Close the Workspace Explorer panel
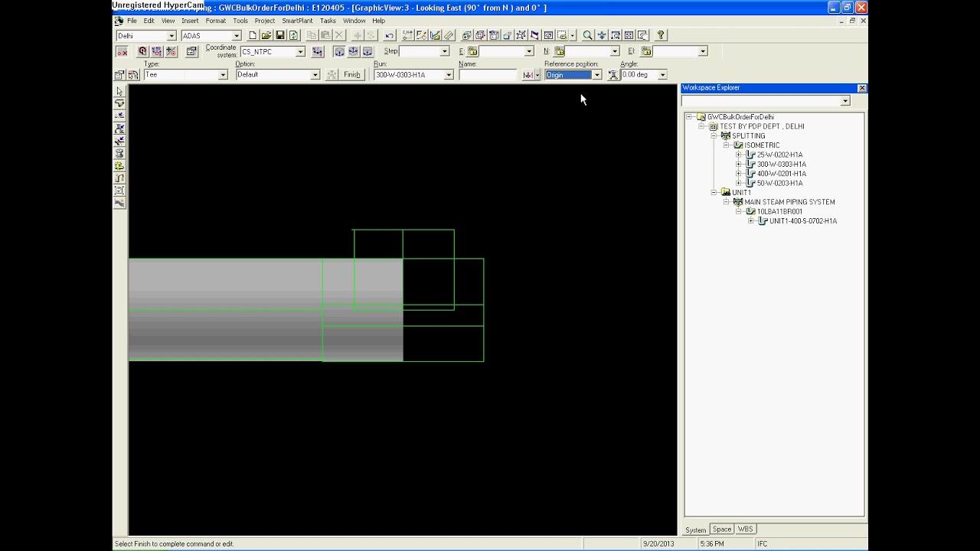Viewport: 980px width, 551px height. 862,88
